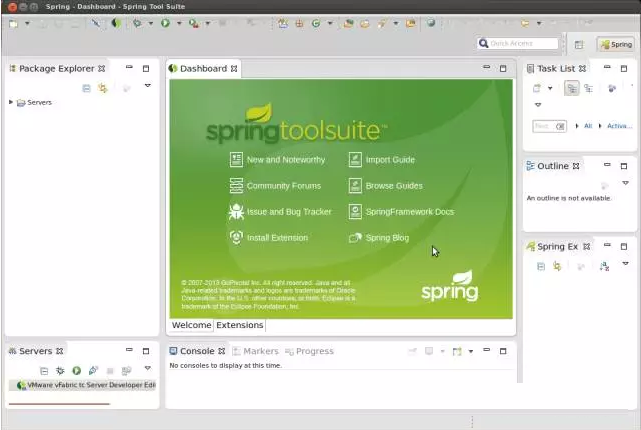Open the Servers view menu triangle
The height and width of the screenshot is (430, 641).
pos(148,368)
